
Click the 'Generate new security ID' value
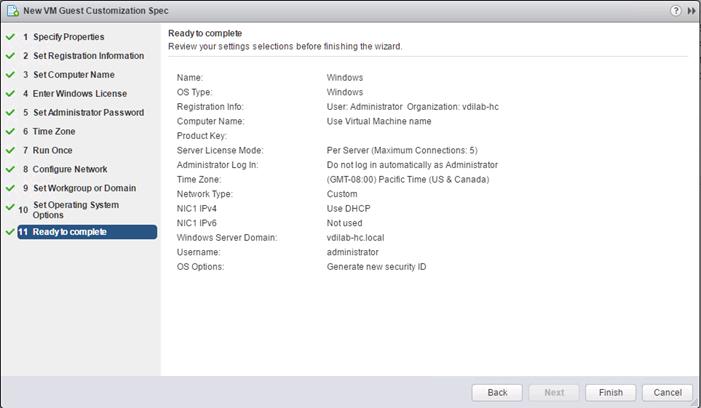[376, 266]
